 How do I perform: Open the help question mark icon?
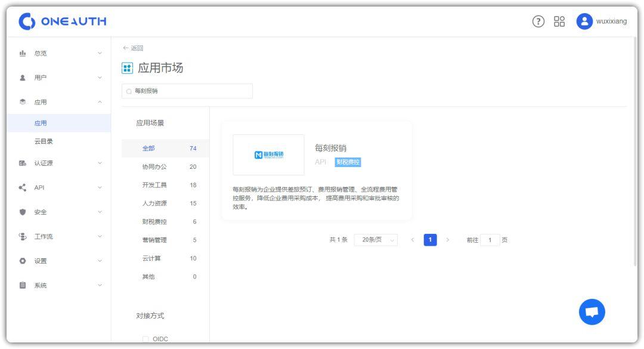tap(538, 21)
